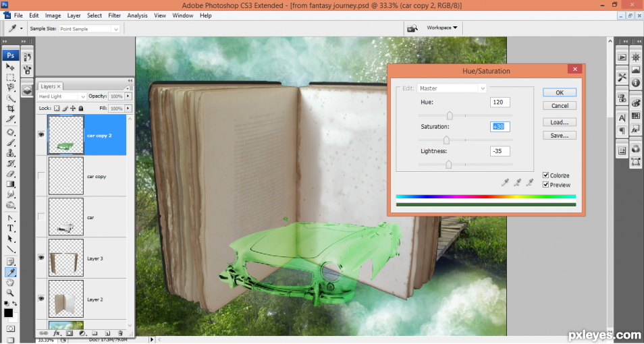644x344 pixels.
Task: Select the Hand tool
Action: pyautogui.click(x=10, y=283)
